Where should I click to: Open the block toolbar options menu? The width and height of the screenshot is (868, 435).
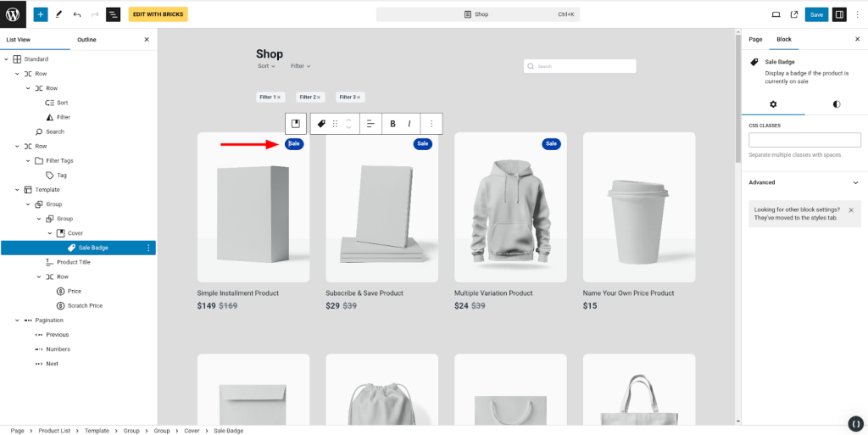point(431,124)
